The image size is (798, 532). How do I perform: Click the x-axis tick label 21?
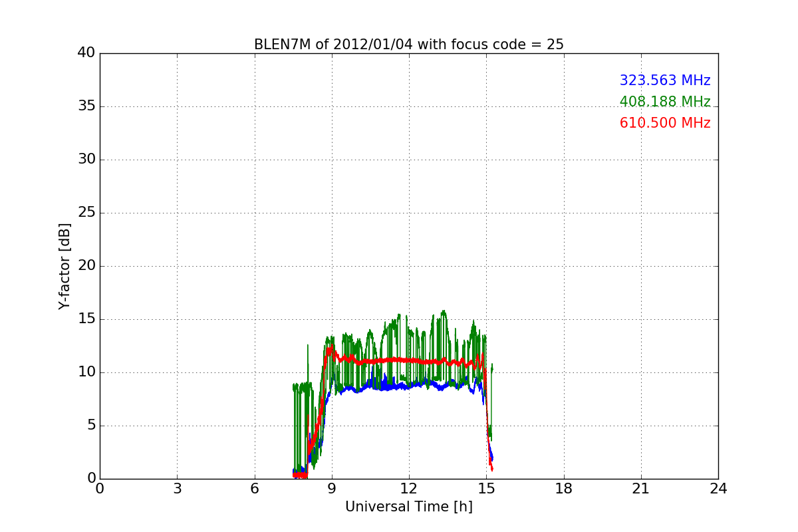pyautogui.click(x=641, y=489)
